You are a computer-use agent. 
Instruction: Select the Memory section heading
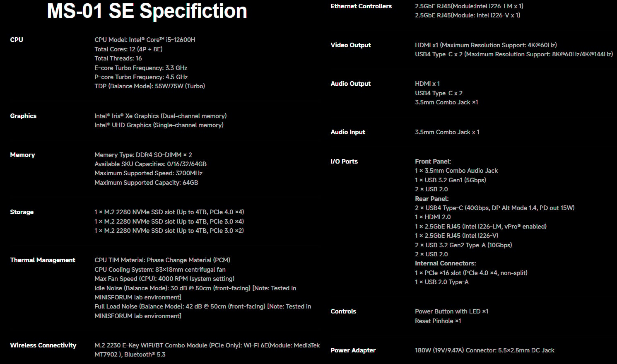22,155
